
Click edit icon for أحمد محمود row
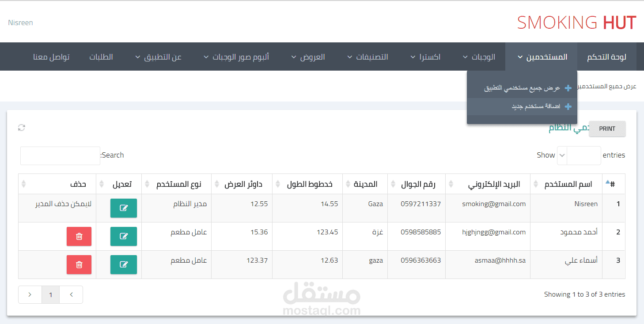[x=124, y=237]
